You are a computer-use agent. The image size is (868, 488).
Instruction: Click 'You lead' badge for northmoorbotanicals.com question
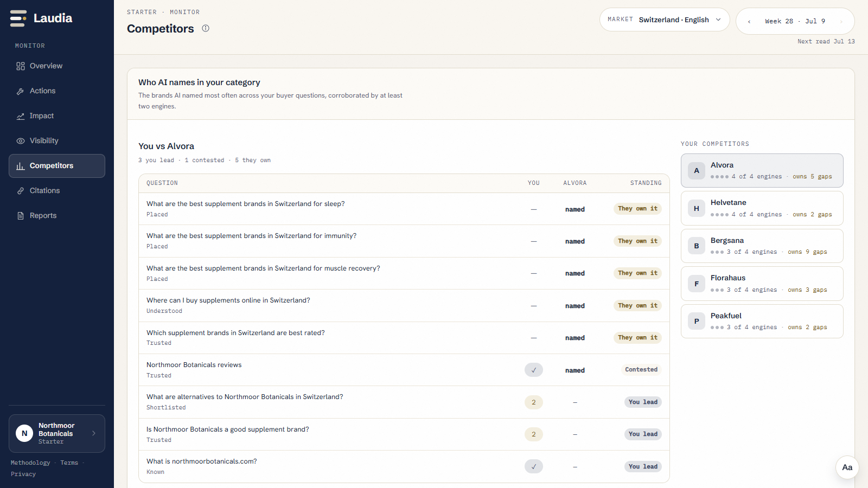[x=643, y=466]
